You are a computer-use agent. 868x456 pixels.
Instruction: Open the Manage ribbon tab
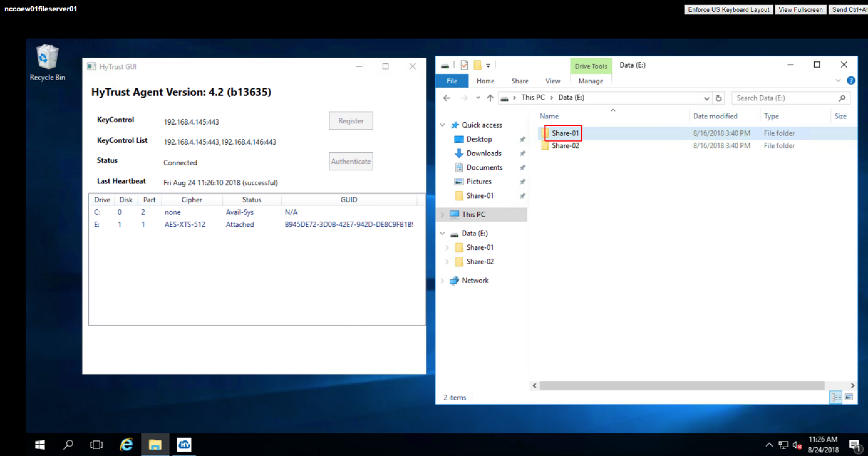pyautogui.click(x=591, y=81)
